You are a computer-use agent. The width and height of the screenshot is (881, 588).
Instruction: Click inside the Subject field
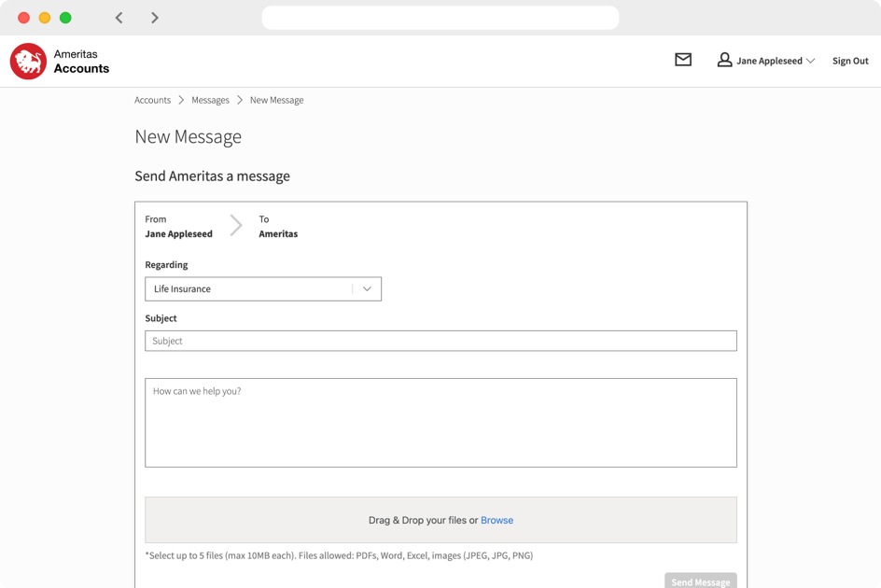[x=440, y=341]
